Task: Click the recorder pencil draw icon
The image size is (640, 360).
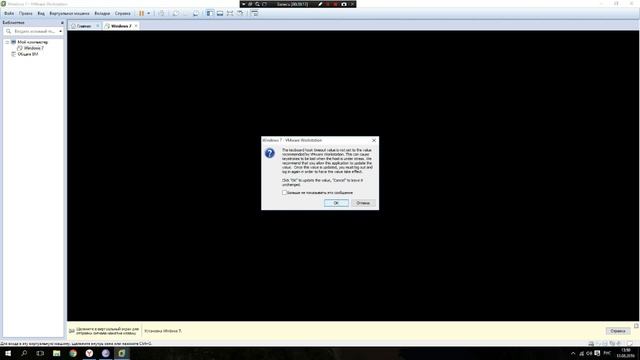Action: pyautogui.click(x=320, y=4)
